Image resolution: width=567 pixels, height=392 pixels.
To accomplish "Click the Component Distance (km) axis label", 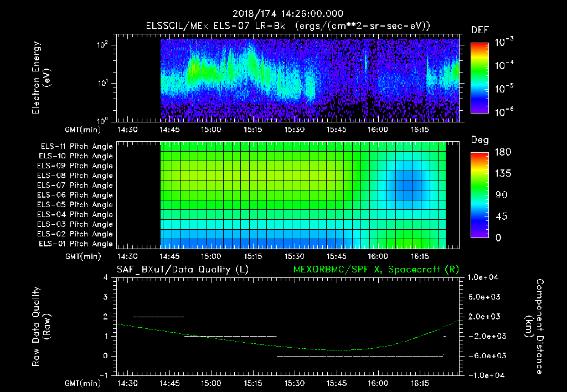I will (534, 327).
